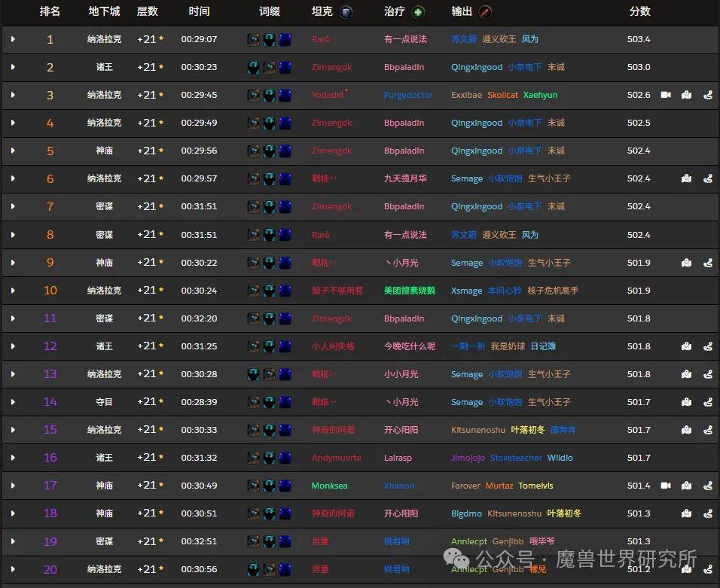720x588 pixels.
Task: Click the 词缀 column header
Action: click(270, 11)
